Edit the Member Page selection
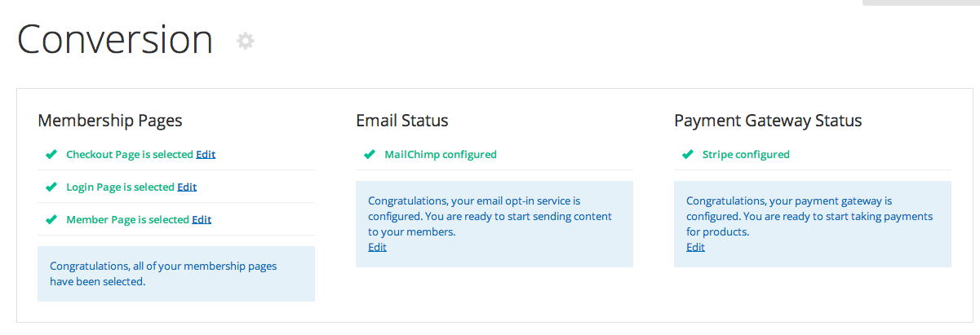 (x=202, y=219)
